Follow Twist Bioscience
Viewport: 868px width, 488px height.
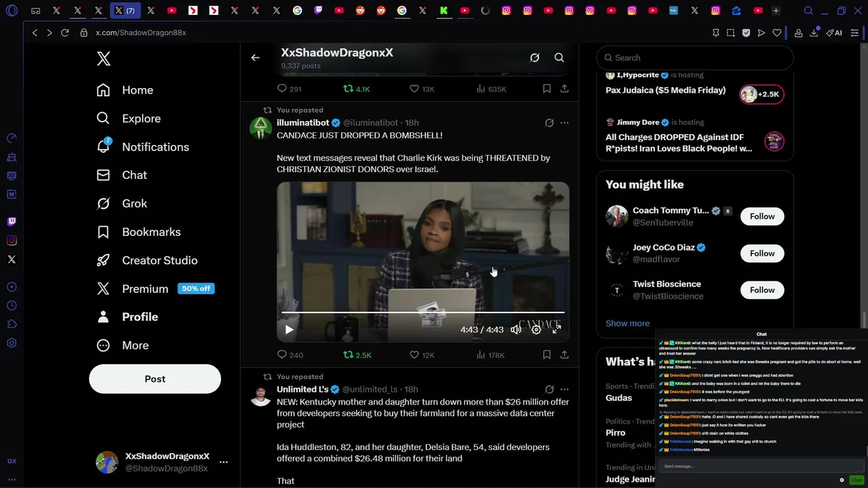[762, 290]
